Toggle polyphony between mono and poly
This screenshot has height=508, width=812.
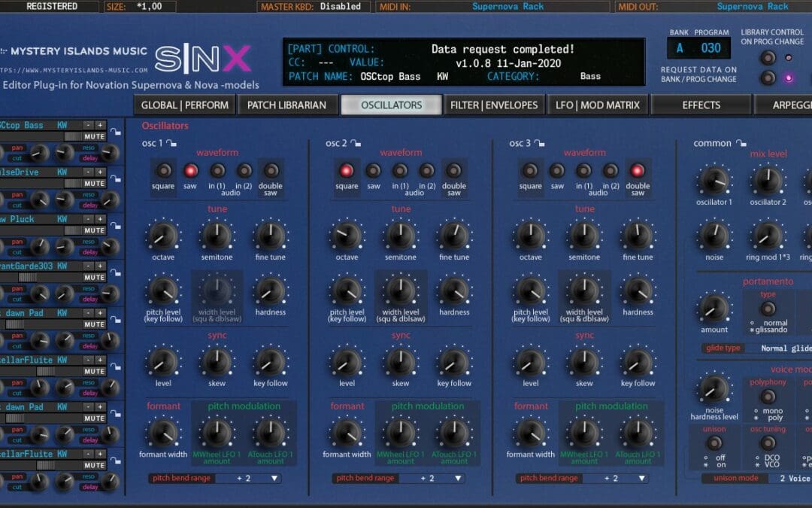pos(768,397)
